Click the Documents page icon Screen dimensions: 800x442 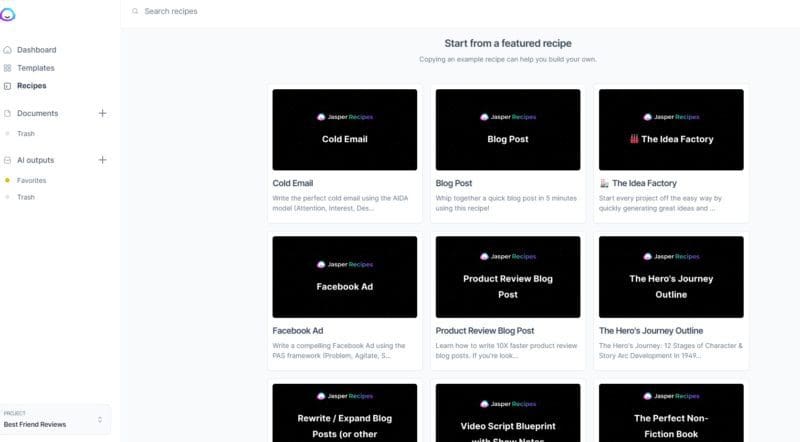7,113
